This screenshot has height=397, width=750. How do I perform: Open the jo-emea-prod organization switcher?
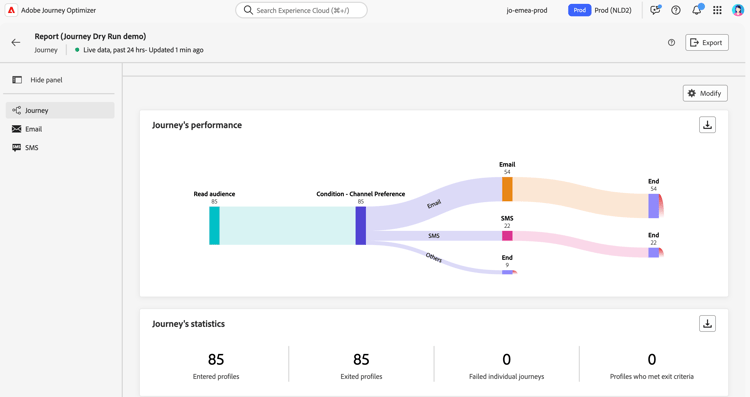click(527, 10)
